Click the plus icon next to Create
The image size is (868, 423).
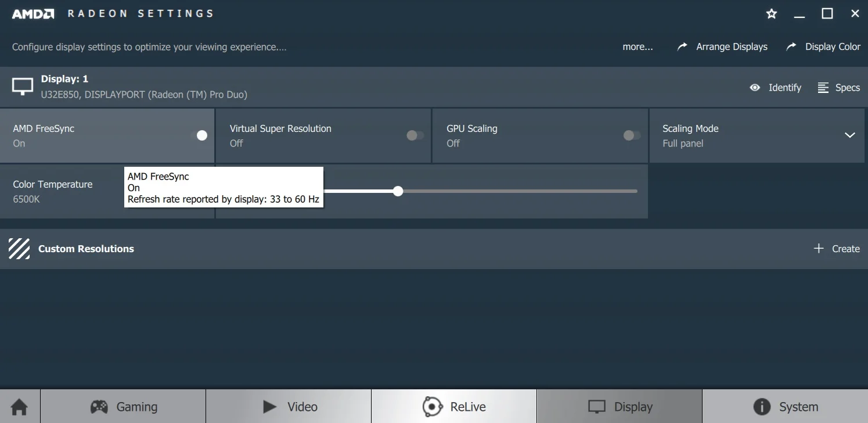click(819, 249)
